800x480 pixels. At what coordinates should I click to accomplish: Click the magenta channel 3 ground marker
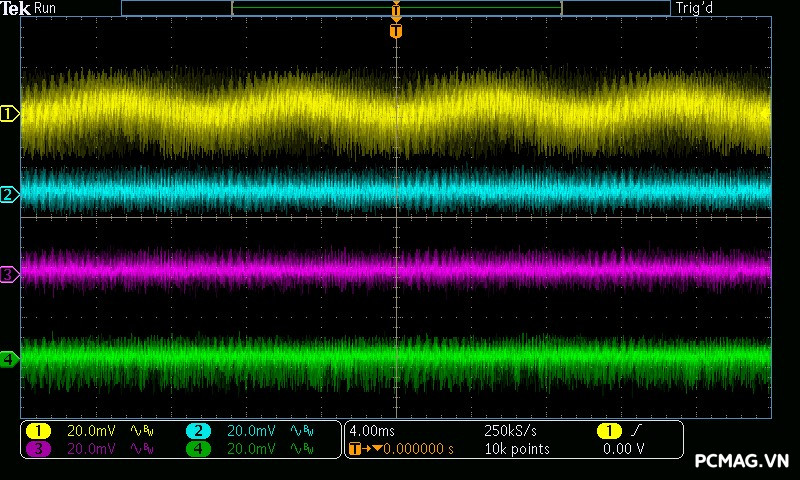[x=9, y=274]
